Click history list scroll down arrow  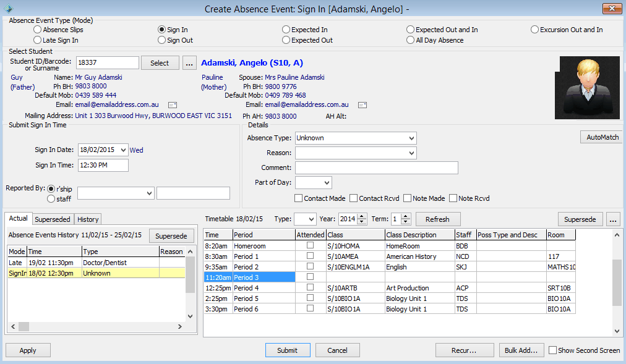click(191, 316)
